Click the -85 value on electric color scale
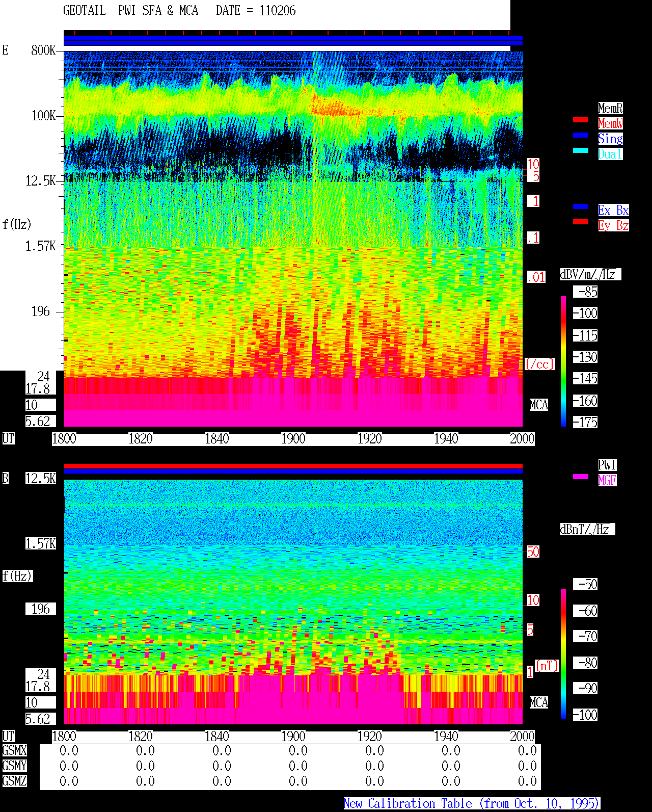 pos(586,292)
